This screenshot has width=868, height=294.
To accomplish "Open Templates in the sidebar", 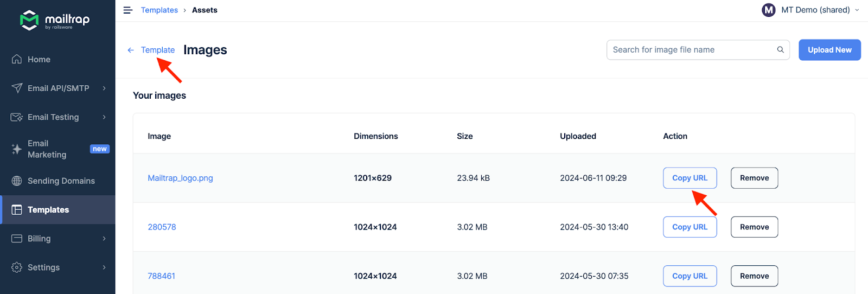I will (x=48, y=210).
